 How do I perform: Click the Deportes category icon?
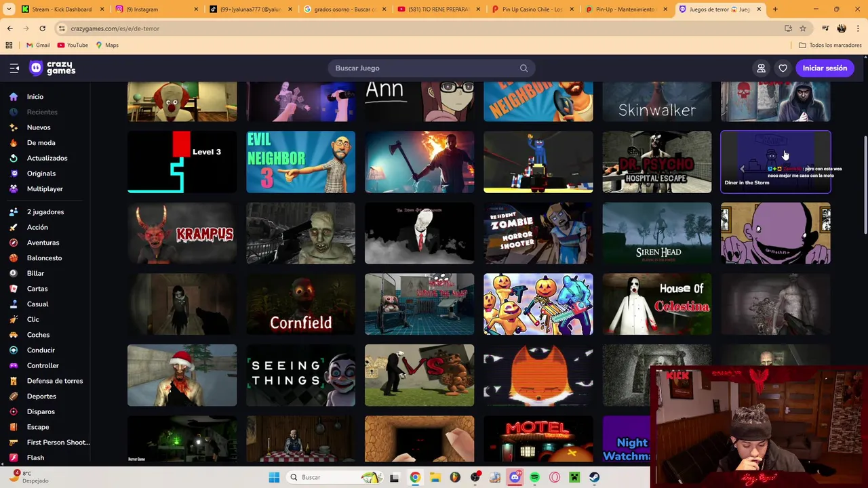point(14,396)
